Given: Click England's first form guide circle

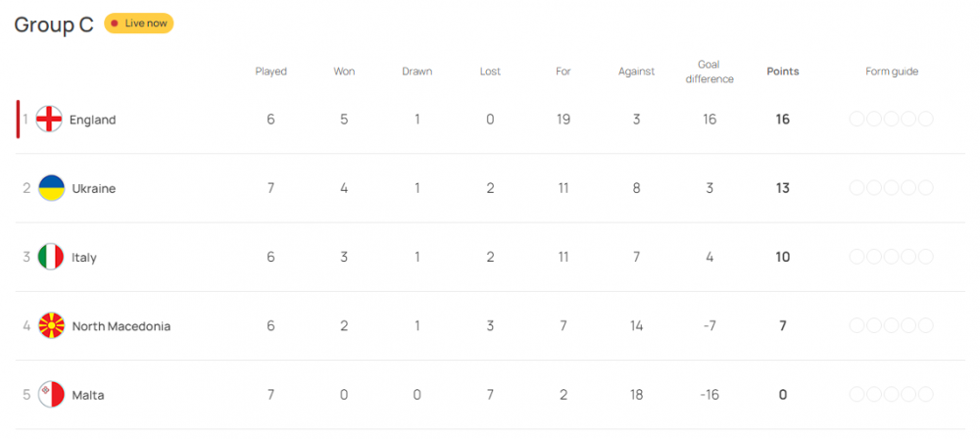Looking at the screenshot, I should tap(857, 120).
